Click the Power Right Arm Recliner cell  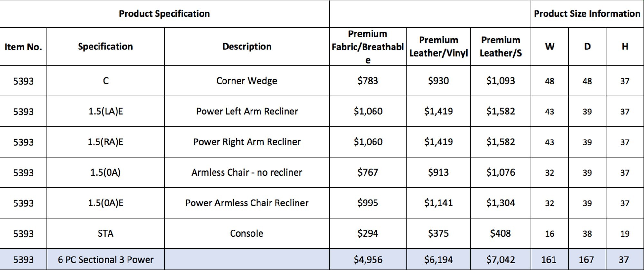coord(247,142)
